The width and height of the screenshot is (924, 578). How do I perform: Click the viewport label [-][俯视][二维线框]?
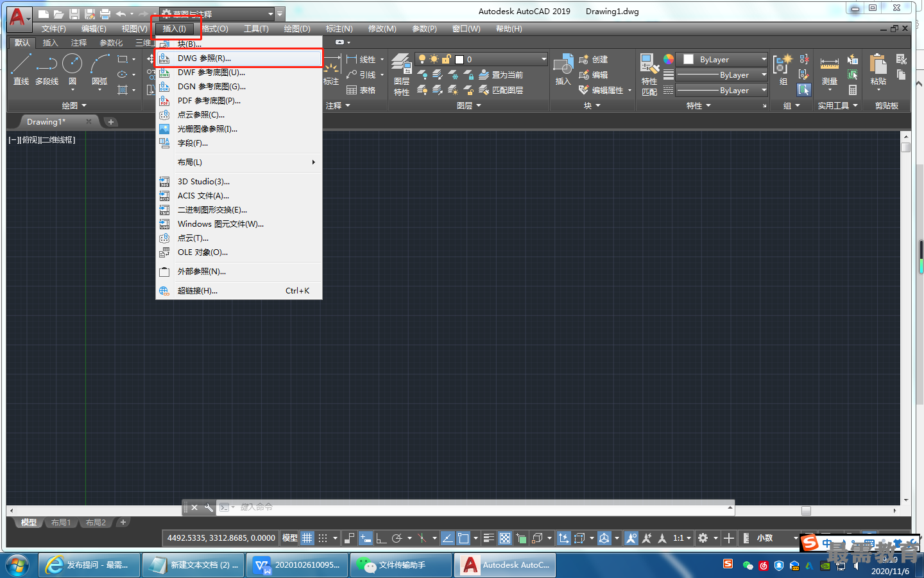(42, 140)
